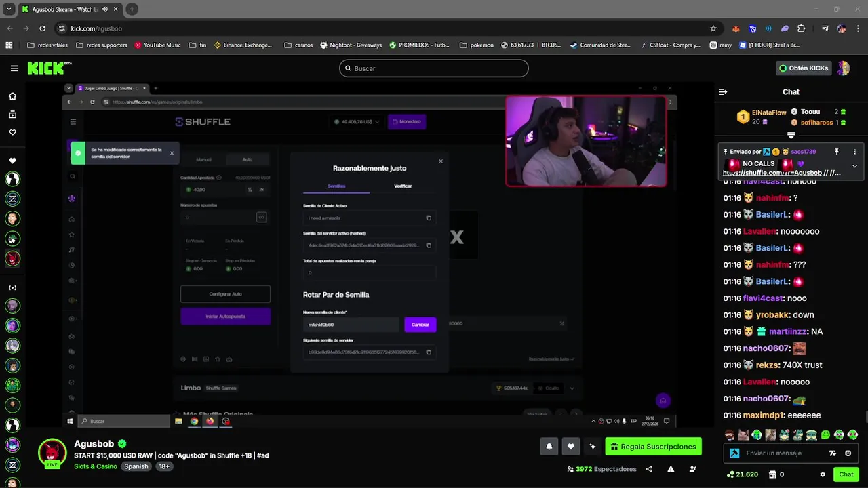Viewport: 868px width, 488px height.
Task: Bookmark page with star icon in address bar
Action: pos(713,28)
